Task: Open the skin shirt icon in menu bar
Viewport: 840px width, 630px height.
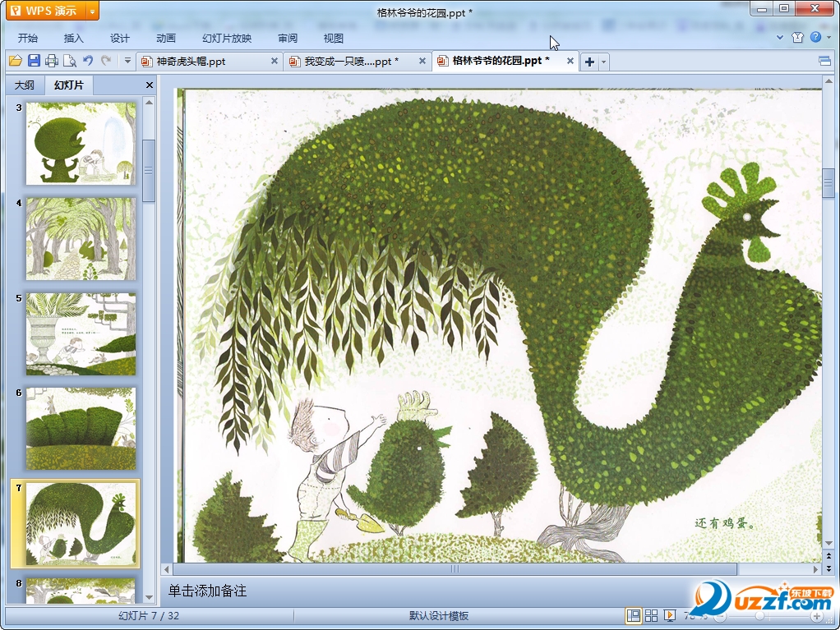Action: (798, 38)
